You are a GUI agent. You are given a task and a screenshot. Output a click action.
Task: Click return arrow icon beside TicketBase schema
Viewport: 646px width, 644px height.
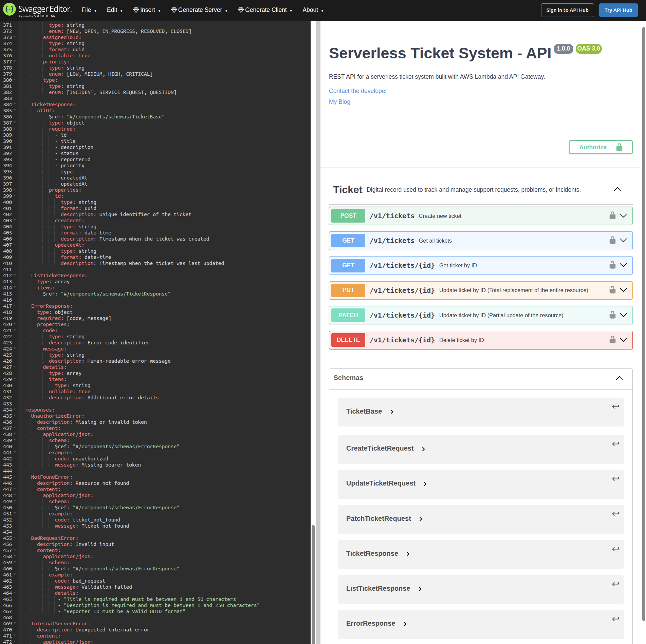(x=615, y=406)
